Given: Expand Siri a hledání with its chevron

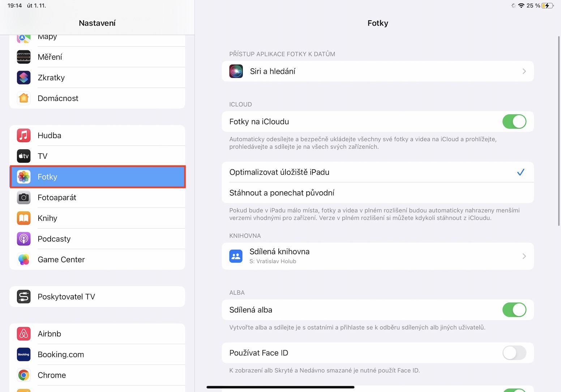Looking at the screenshot, I should tap(524, 72).
